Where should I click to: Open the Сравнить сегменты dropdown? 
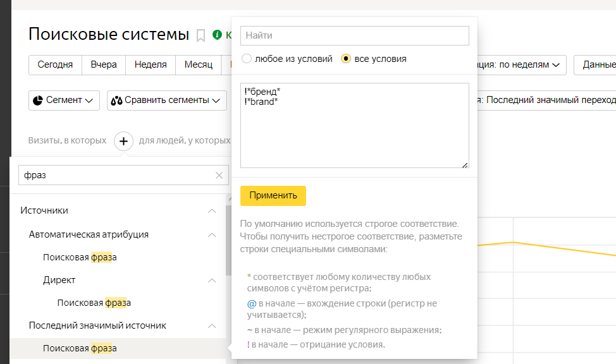(x=166, y=100)
